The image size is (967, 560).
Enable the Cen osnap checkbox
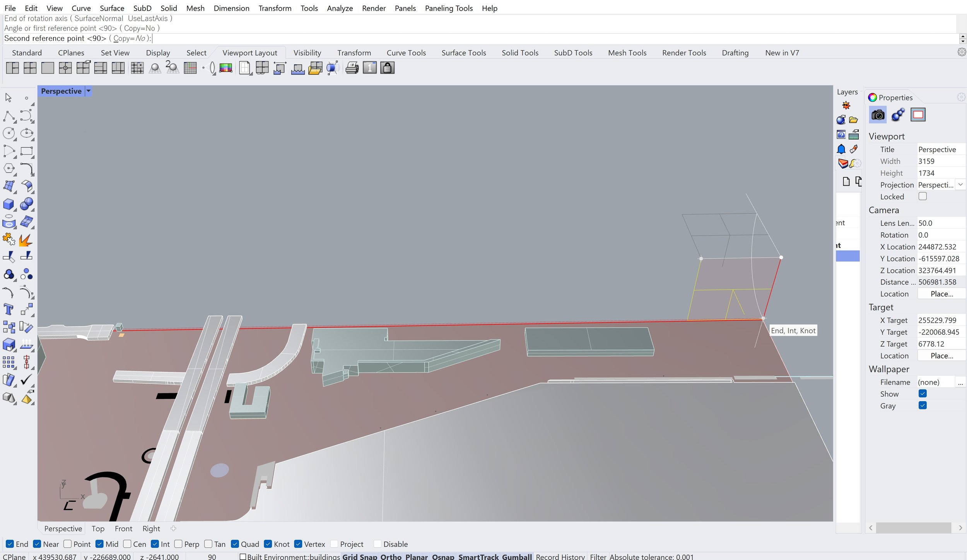coord(127,544)
